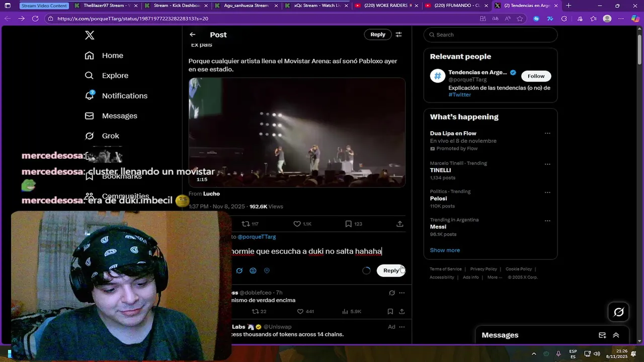
Task: Open the Pelosi trending topic
Action: (438, 199)
